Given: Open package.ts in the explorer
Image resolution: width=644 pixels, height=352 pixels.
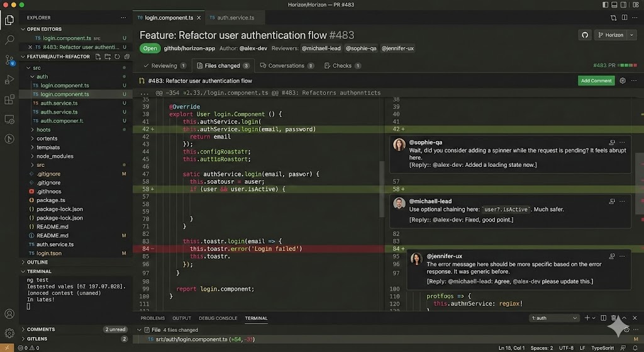Looking at the screenshot, I should click(x=51, y=200).
